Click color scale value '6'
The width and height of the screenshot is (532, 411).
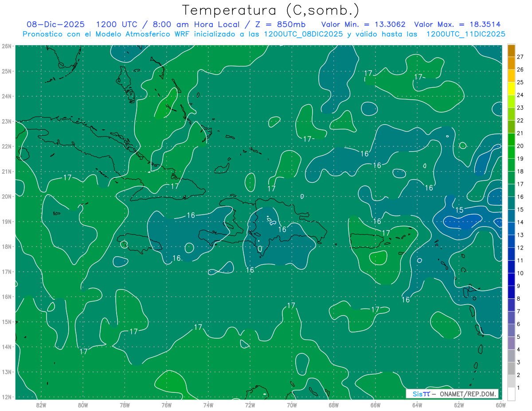pos(518,324)
